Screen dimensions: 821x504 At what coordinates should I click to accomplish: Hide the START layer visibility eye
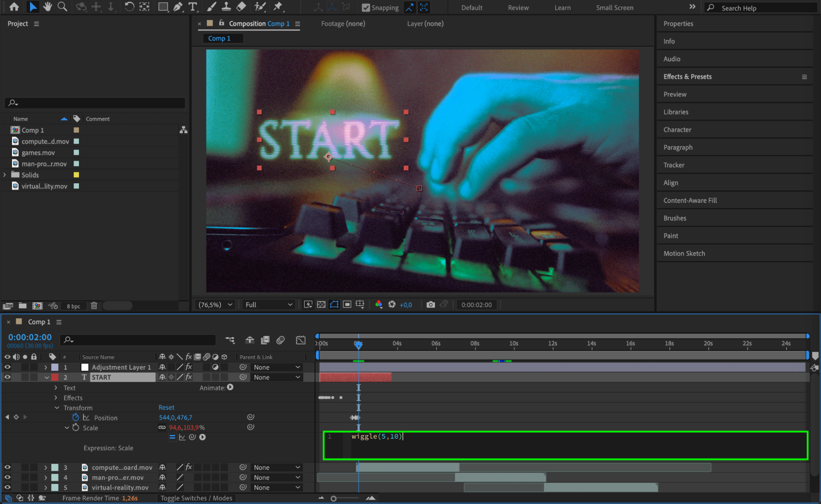click(7, 377)
